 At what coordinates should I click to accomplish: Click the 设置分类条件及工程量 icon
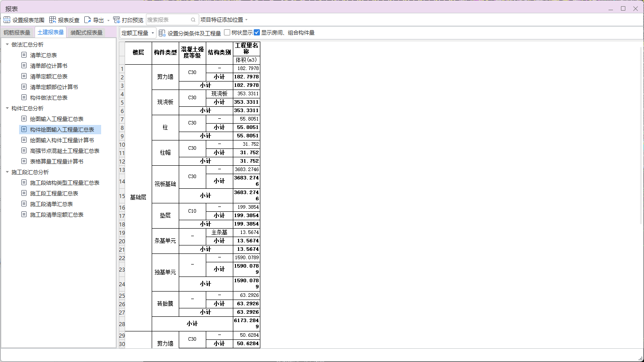(162, 33)
